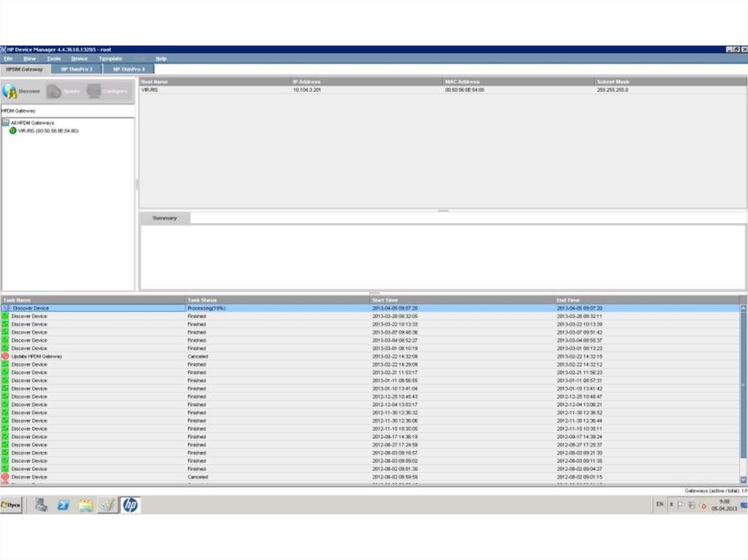Sort tasks by Start Time column header
Viewport: 748px width, 560px height.
coord(462,300)
